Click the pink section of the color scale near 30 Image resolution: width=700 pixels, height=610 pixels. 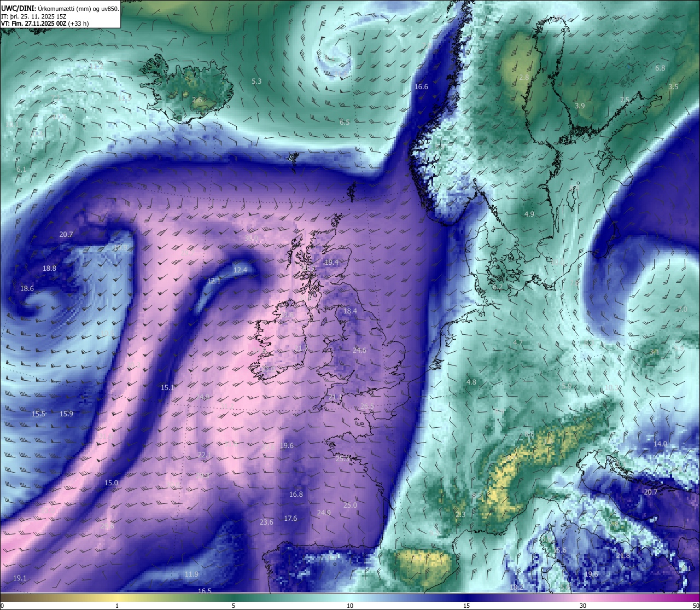(x=583, y=597)
